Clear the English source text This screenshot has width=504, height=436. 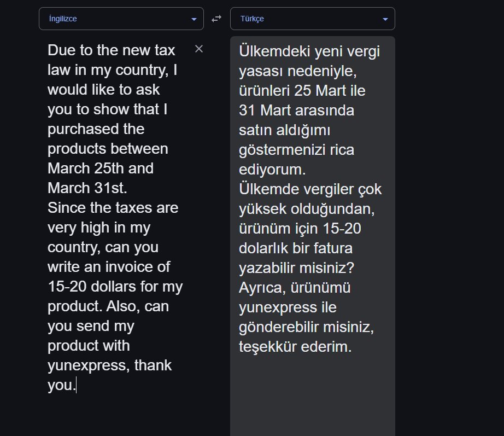point(199,49)
